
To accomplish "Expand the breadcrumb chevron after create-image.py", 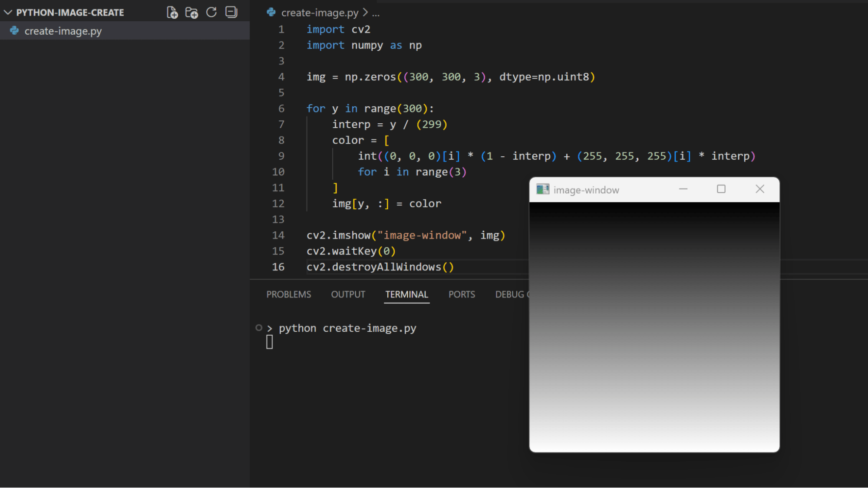I will [365, 13].
